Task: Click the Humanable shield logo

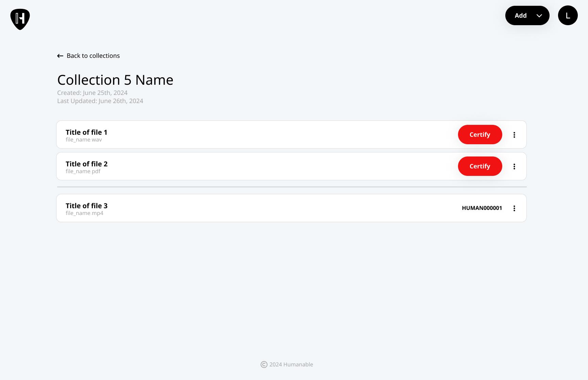Action: click(20, 19)
